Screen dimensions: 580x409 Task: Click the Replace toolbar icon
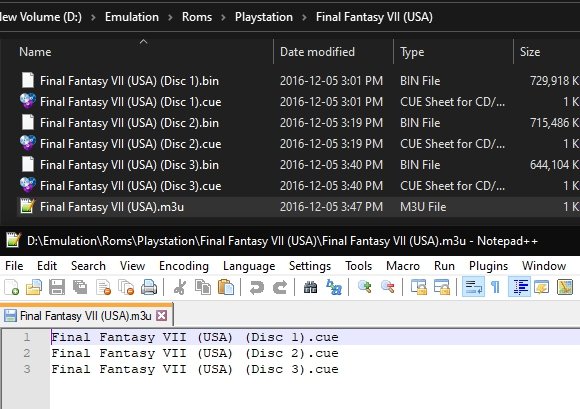[x=334, y=287]
